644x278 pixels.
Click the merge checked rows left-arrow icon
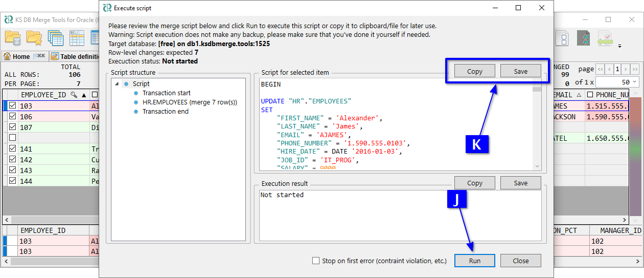click(605, 38)
